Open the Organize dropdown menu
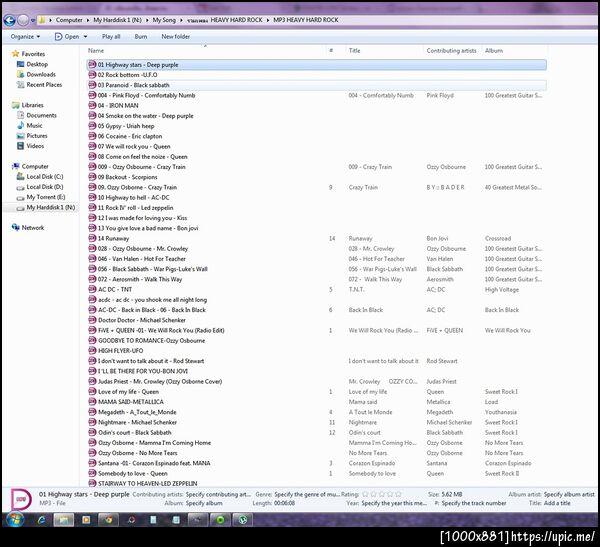600x547 pixels. click(x=25, y=37)
